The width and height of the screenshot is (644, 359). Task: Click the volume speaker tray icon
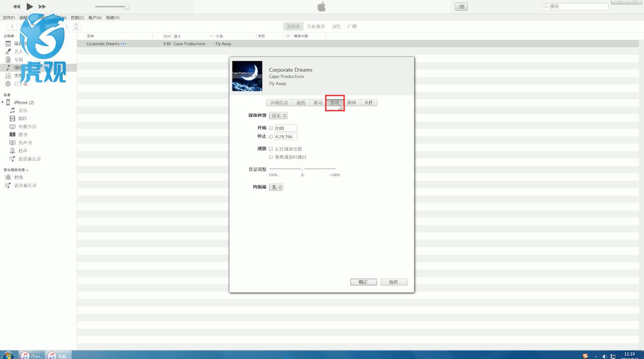tap(604, 357)
